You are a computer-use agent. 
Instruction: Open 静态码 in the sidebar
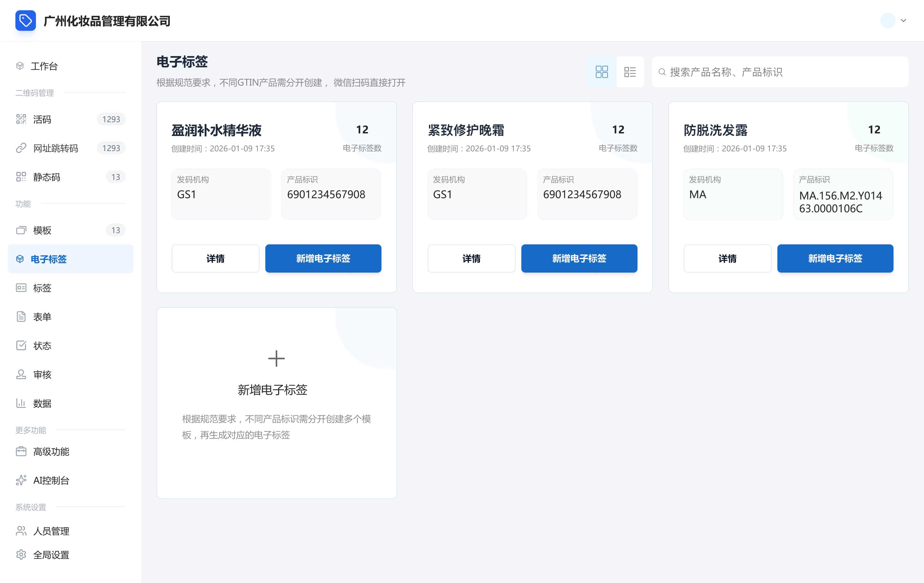click(x=47, y=177)
